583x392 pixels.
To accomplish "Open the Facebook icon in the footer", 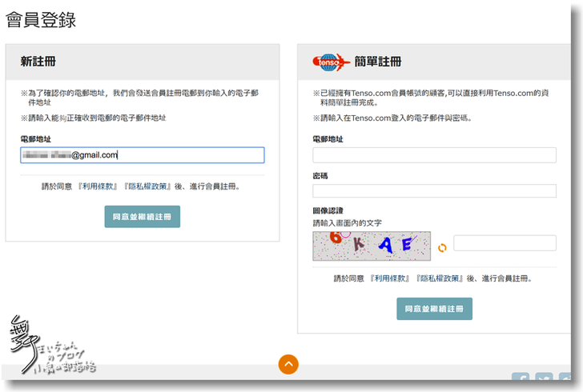I will click(521, 380).
